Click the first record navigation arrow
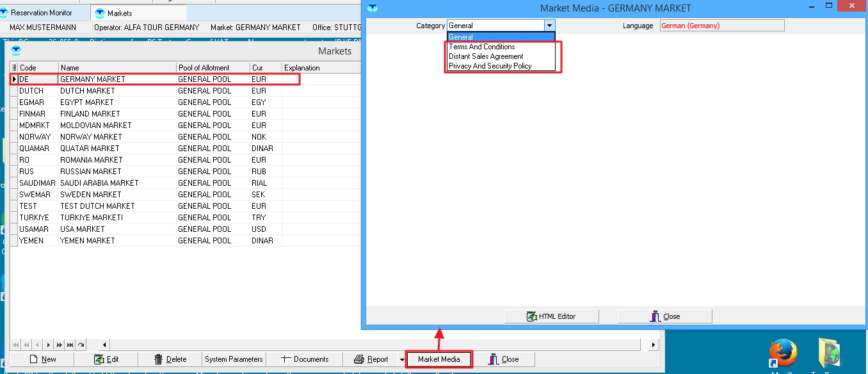 pos(16,345)
